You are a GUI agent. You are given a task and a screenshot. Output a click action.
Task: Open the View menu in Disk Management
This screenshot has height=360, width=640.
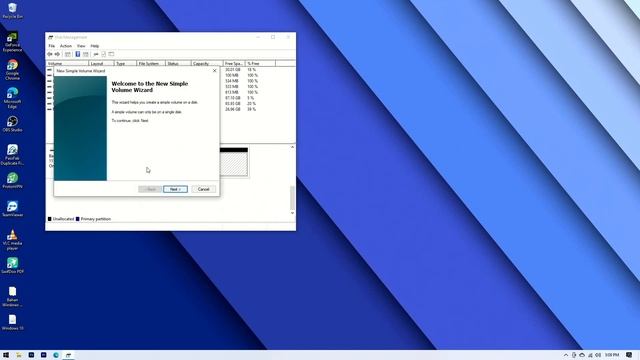point(81,46)
